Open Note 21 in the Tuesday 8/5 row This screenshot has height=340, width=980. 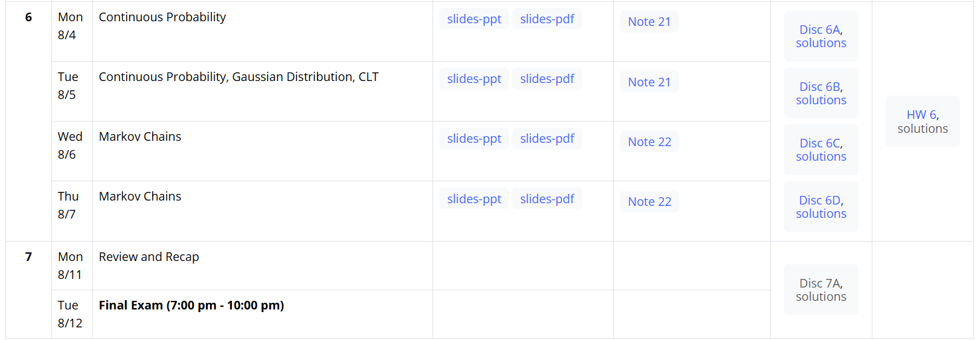coord(649,82)
